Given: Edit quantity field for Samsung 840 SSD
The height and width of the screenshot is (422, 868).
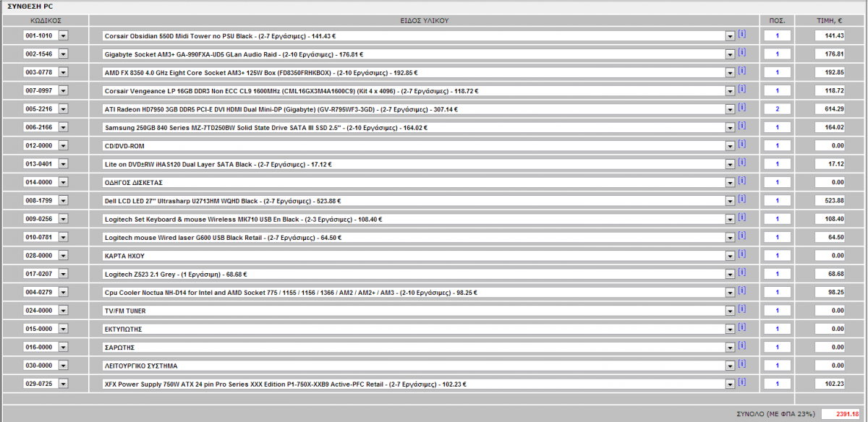Looking at the screenshot, I should pos(777,127).
